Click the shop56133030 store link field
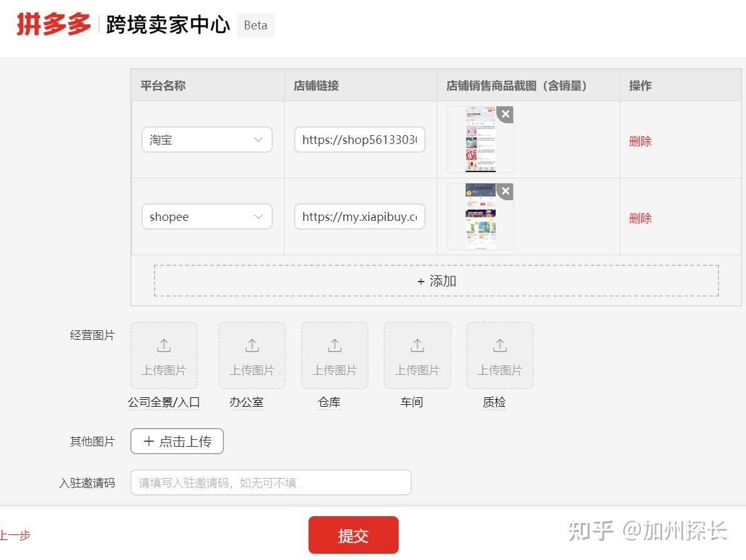Image resolution: width=746 pixels, height=560 pixels. click(x=360, y=140)
